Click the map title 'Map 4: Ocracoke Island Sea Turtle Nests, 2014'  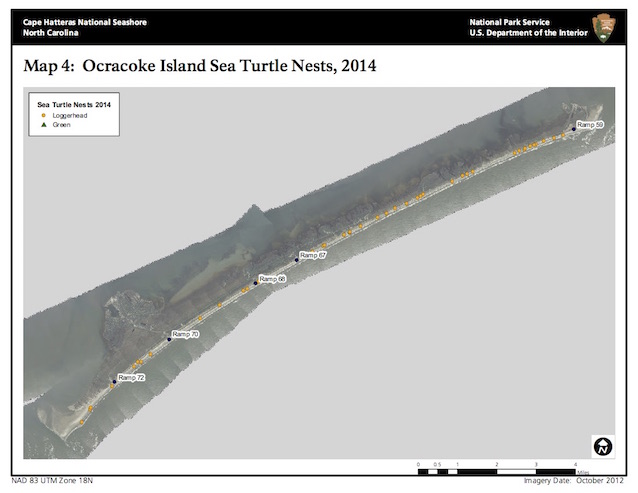(200, 66)
